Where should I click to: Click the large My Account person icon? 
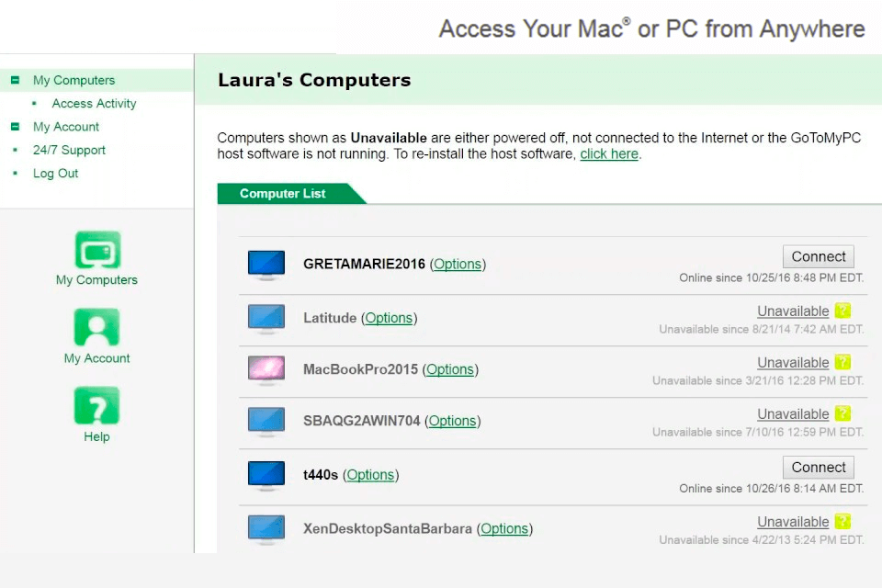pyautogui.click(x=96, y=327)
